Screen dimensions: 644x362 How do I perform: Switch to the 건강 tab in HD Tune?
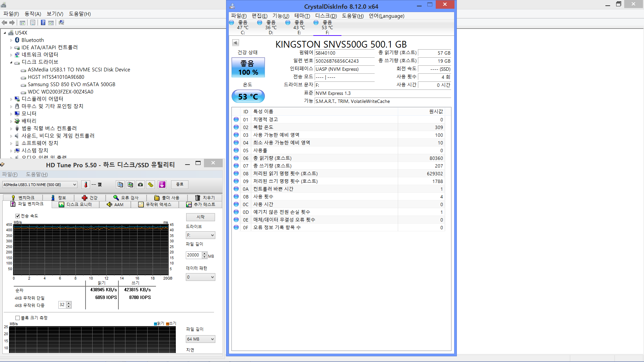tap(90, 198)
